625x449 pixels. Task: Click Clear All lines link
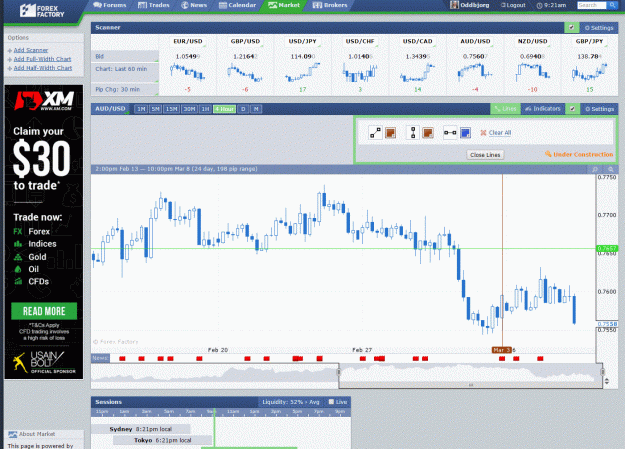[499, 133]
